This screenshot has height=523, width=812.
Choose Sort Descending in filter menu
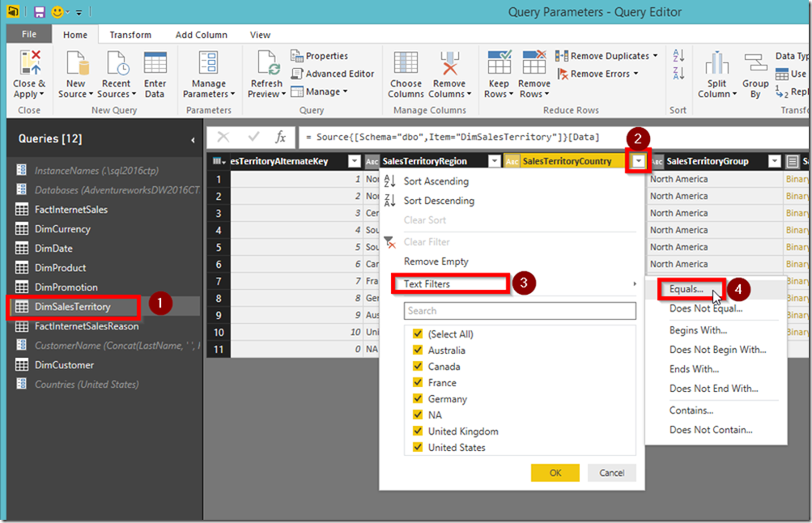click(x=439, y=201)
